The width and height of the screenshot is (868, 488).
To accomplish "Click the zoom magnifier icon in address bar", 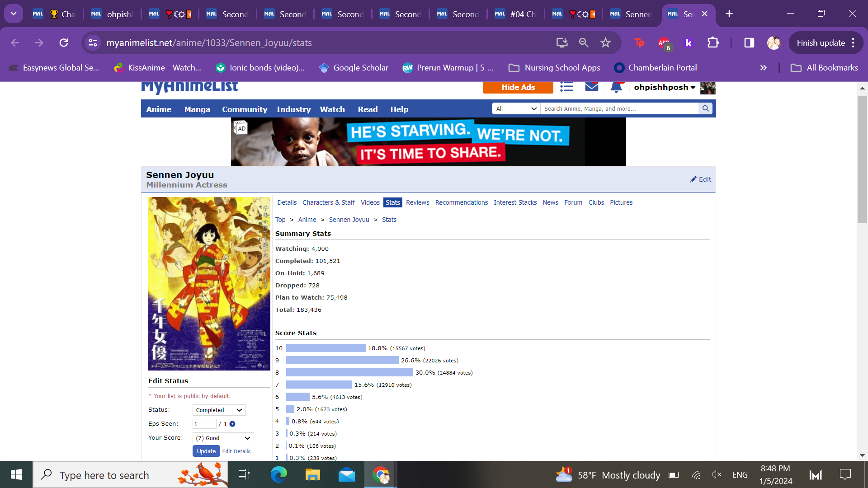I will [584, 43].
